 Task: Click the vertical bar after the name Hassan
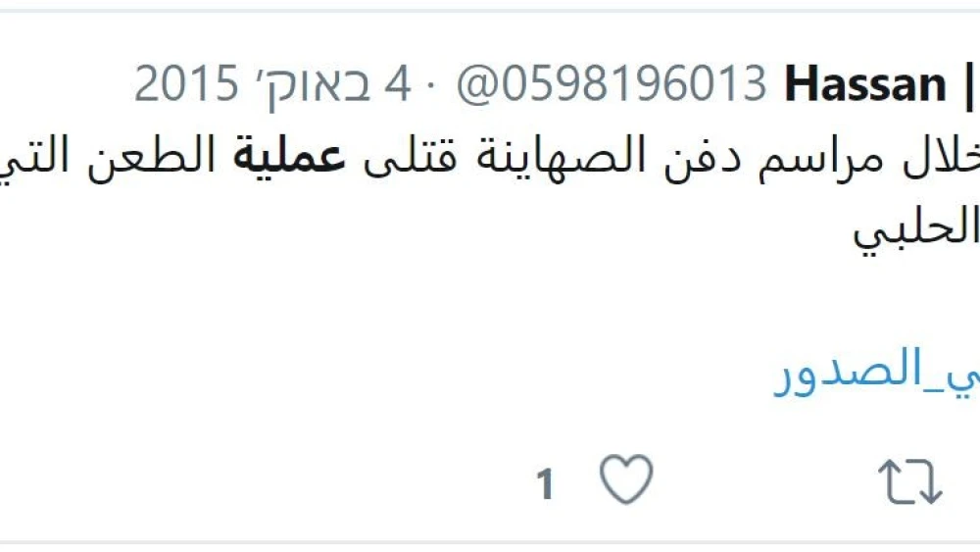tap(969, 83)
